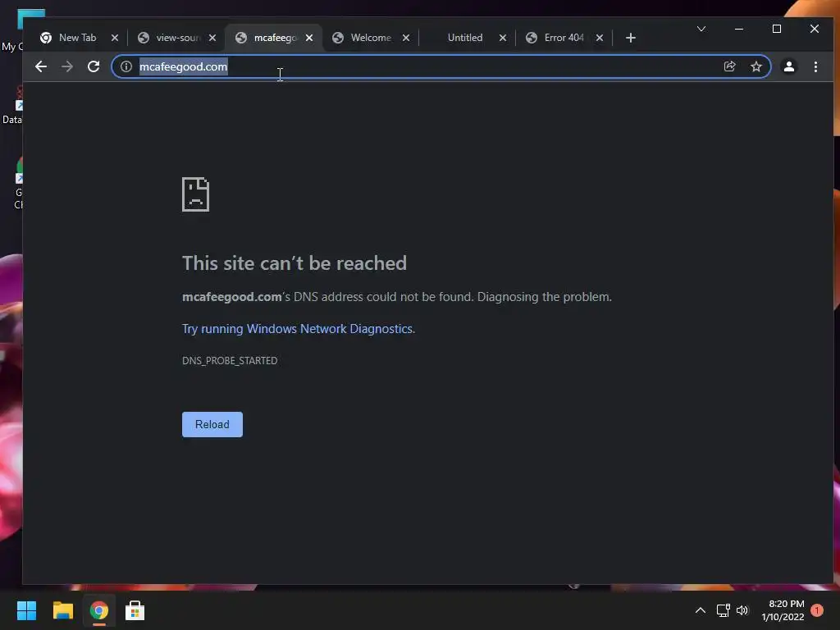Close the Error 404 tab

600,38
